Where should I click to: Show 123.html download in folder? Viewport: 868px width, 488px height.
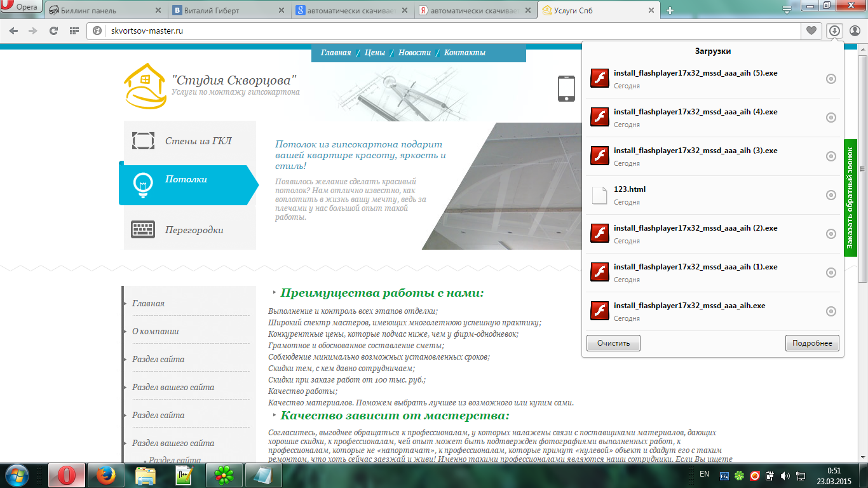831,195
